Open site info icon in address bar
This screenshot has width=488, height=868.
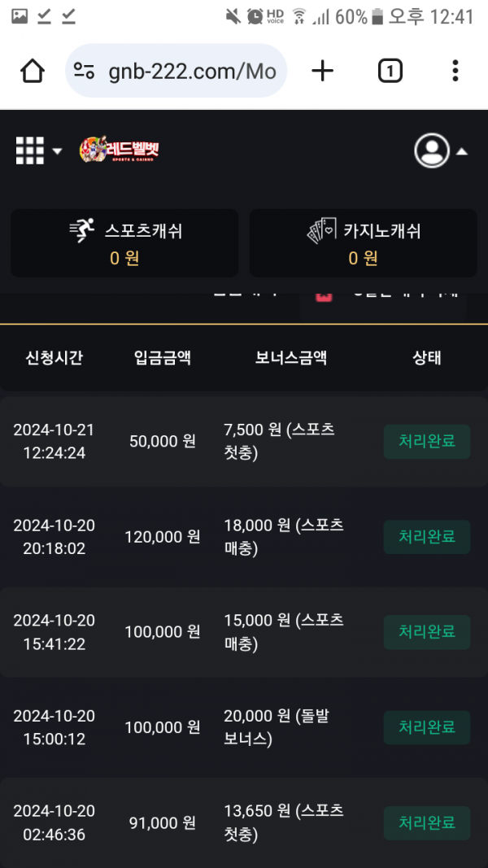(x=84, y=72)
